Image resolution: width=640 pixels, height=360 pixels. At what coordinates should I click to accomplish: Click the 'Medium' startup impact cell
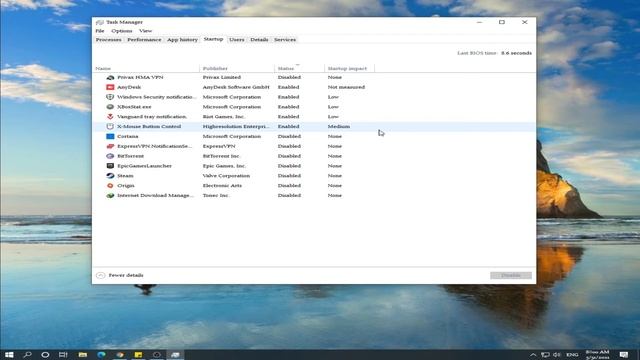click(339, 127)
